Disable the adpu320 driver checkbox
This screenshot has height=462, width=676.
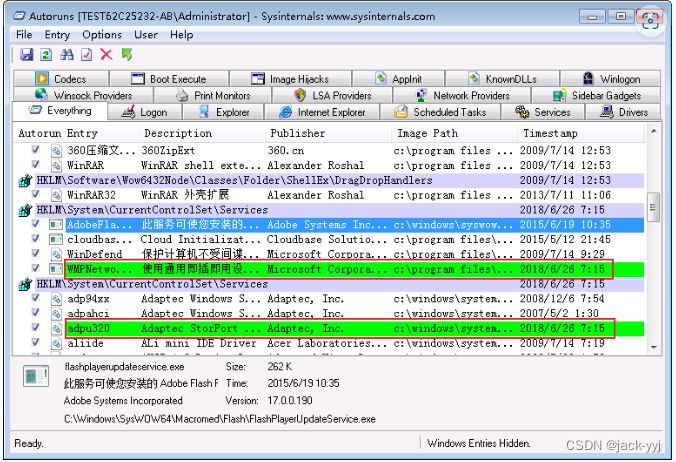(36, 327)
